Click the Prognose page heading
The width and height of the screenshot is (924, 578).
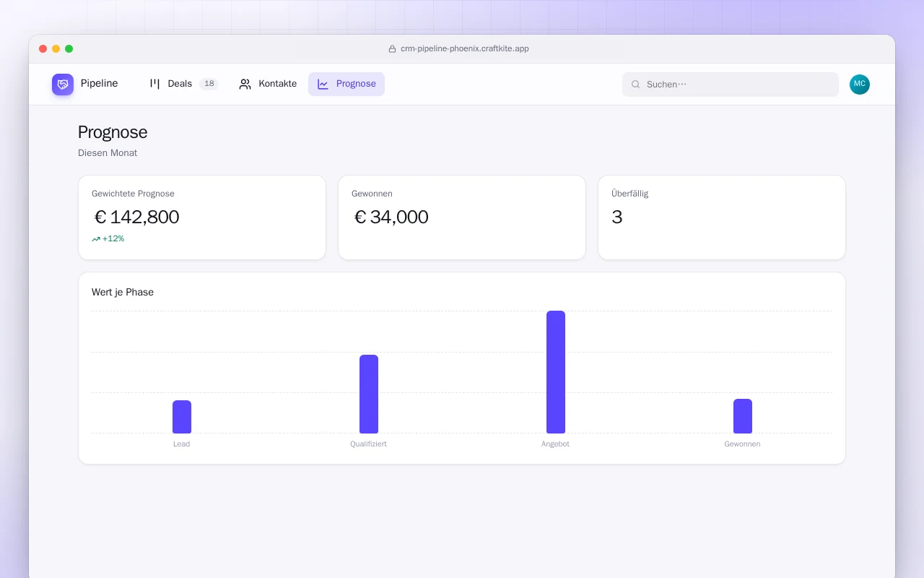click(113, 132)
